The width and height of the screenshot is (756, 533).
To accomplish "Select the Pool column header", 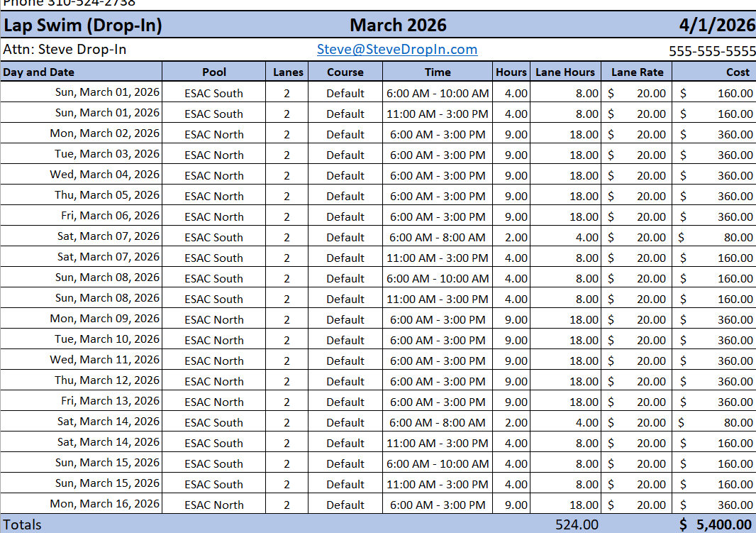I will coord(214,71).
